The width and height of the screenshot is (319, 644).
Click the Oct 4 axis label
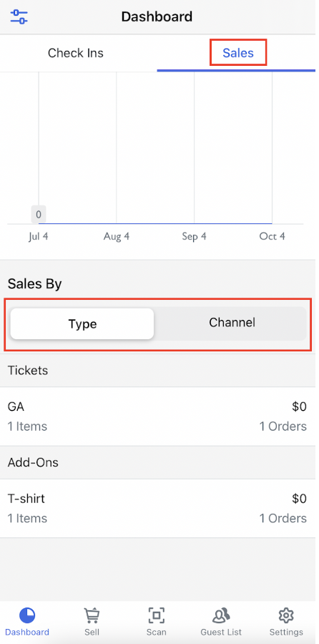(272, 237)
